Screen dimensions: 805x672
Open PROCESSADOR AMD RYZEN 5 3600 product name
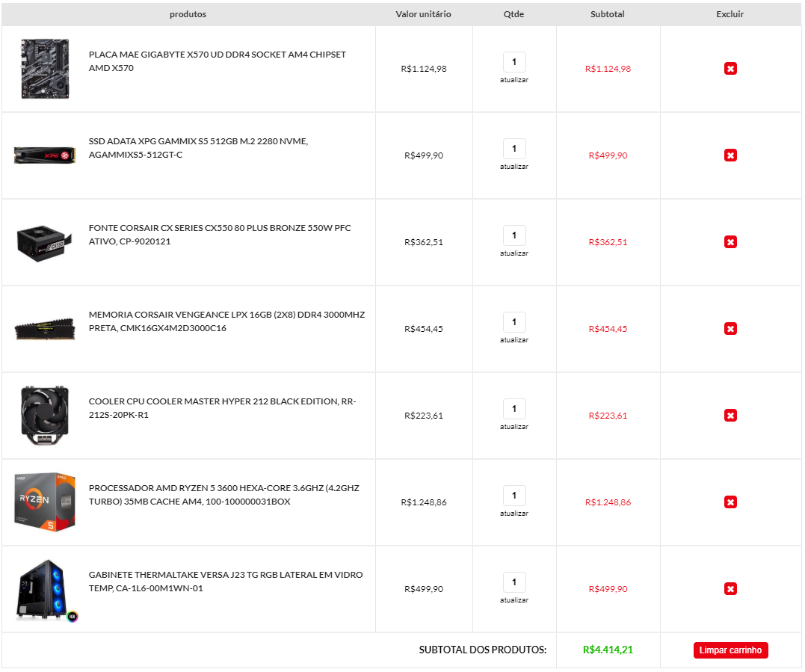(x=223, y=496)
